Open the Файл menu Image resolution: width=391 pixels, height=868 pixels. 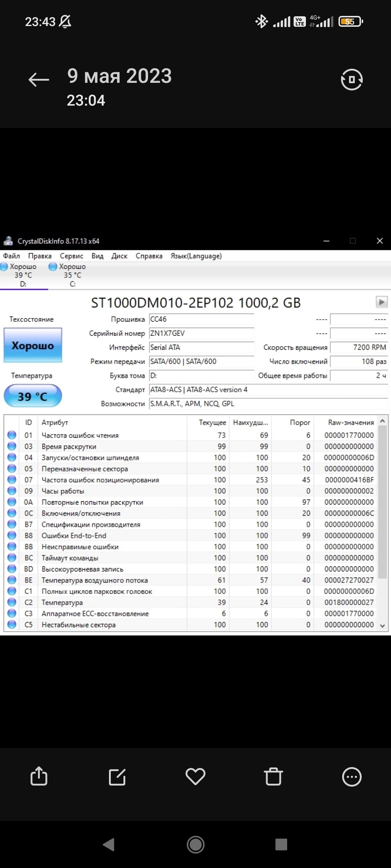pos(12,256)
